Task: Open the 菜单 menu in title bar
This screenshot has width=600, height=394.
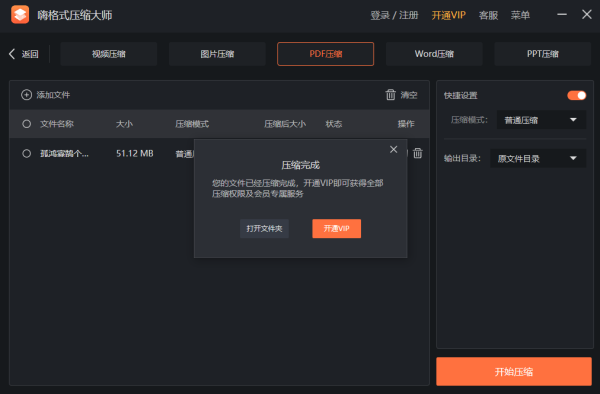Action: tap(520, 15)
